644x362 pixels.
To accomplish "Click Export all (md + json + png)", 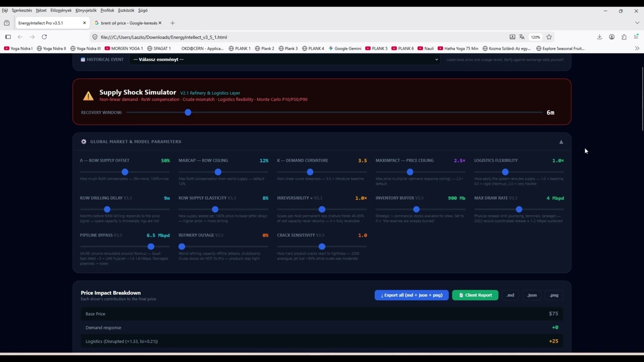I will (x=412, y=295).
